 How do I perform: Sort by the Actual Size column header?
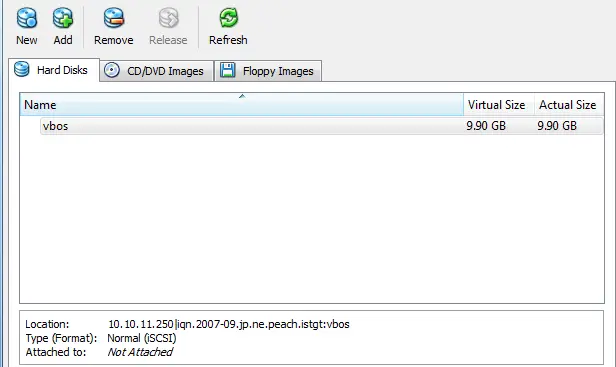pos(569,105)
